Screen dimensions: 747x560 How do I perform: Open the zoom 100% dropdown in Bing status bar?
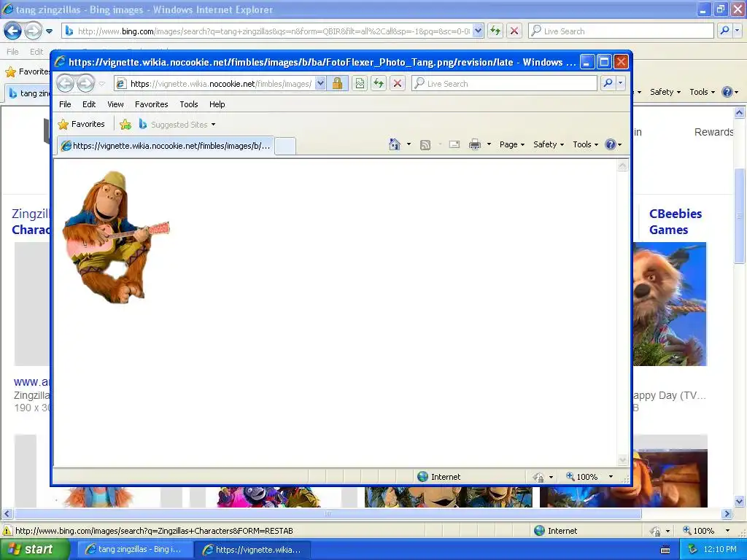[x=727, y=531]
